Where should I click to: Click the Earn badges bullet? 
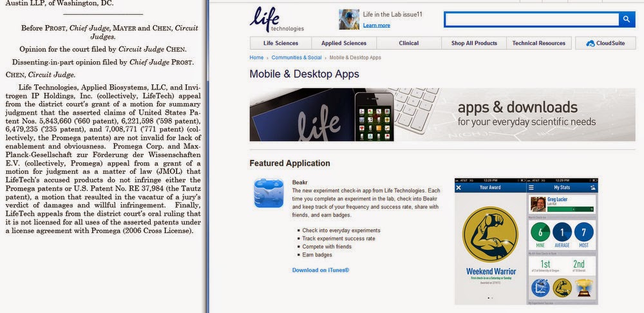coord(317,255)
